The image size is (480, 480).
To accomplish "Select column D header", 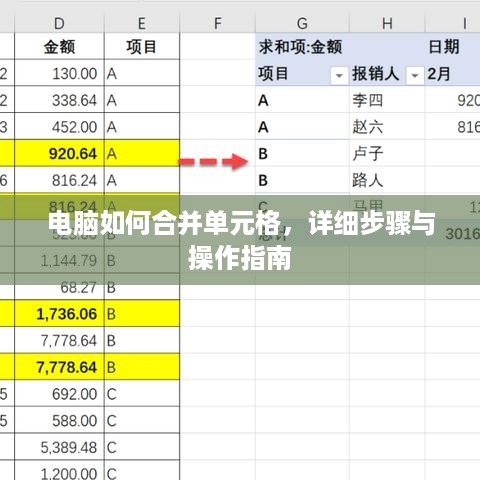I will 59,24.
